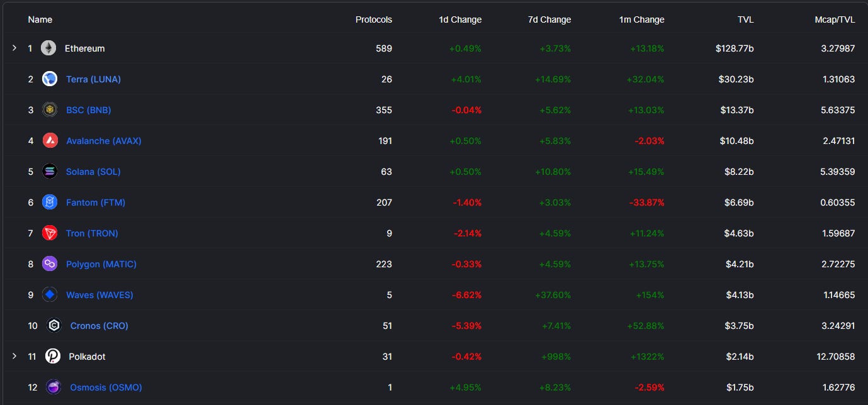The width and height of the screenshot is (868, 405).
Task: Click the Waves (WAVES) logo icon
Action: 50,294
